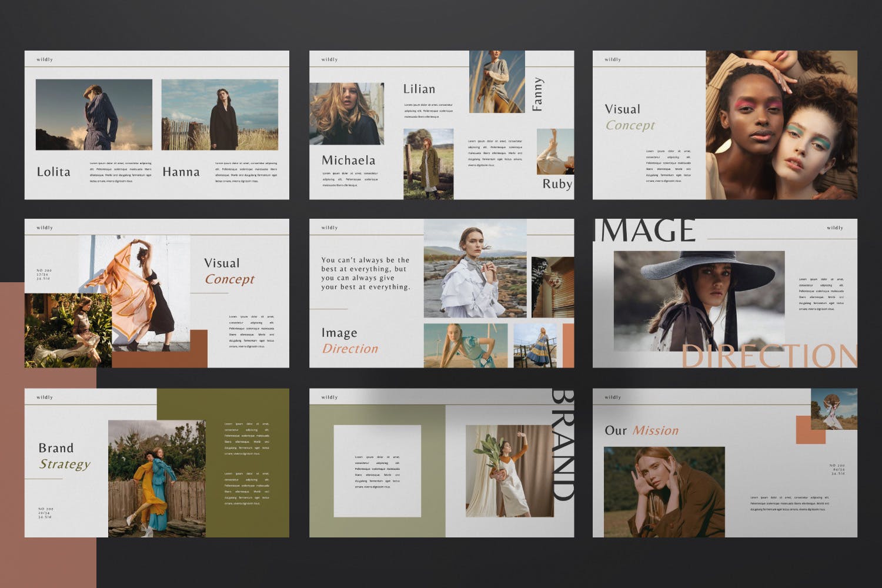
Task: Select the "Ruby" name label
Action: 557,184
